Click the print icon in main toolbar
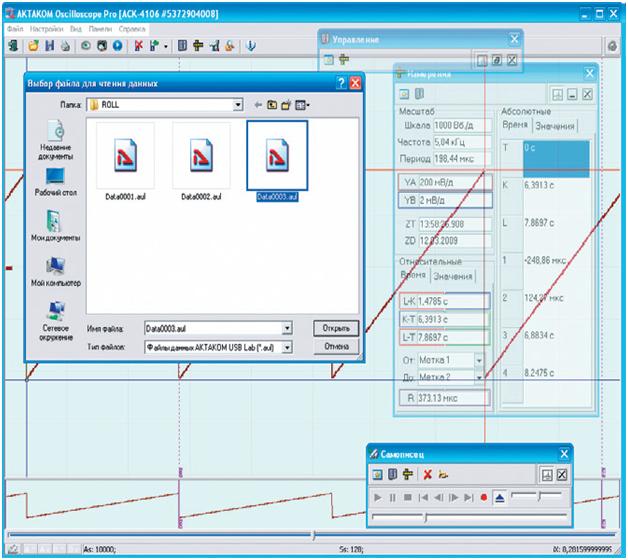This screenshot has height=560, width=628. pyautogui.click(x=65, y=46)
